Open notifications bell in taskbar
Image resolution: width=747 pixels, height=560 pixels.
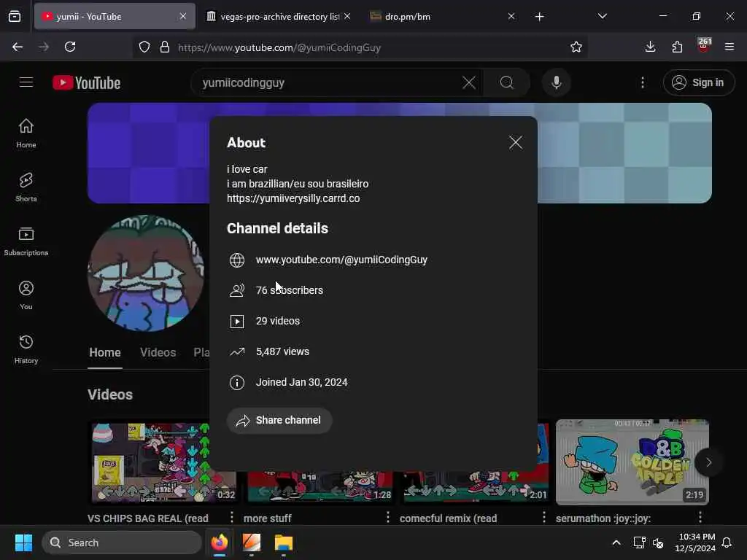[727, 542]
